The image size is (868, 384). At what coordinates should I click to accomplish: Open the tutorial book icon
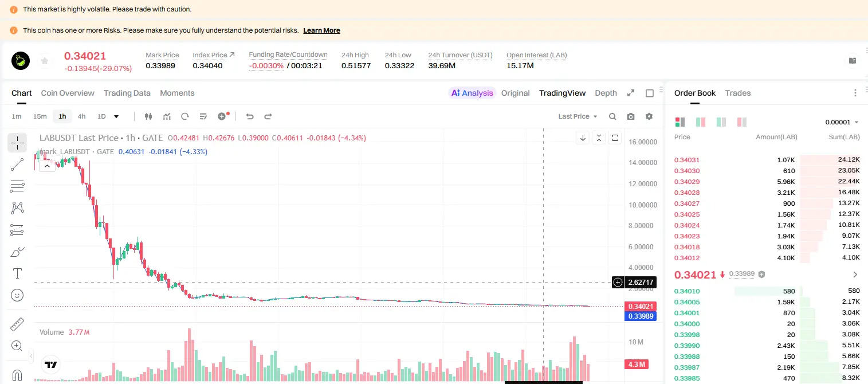pyautogui.click(x=853, y=61)
